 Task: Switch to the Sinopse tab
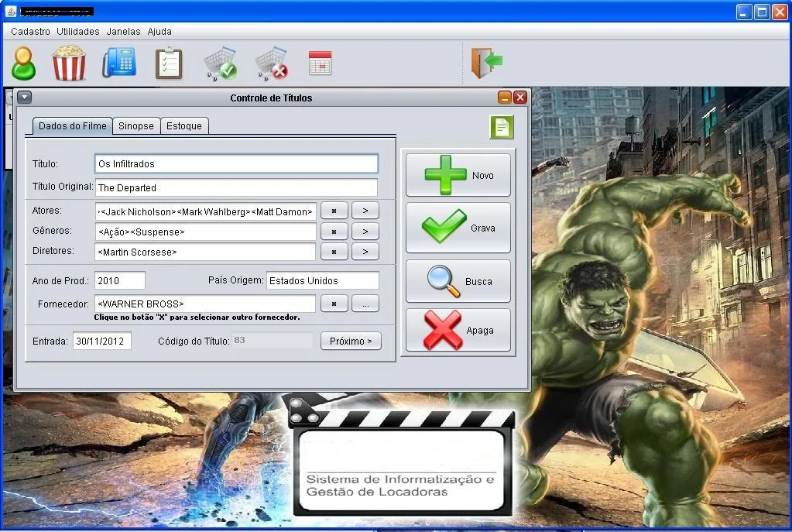136,125
